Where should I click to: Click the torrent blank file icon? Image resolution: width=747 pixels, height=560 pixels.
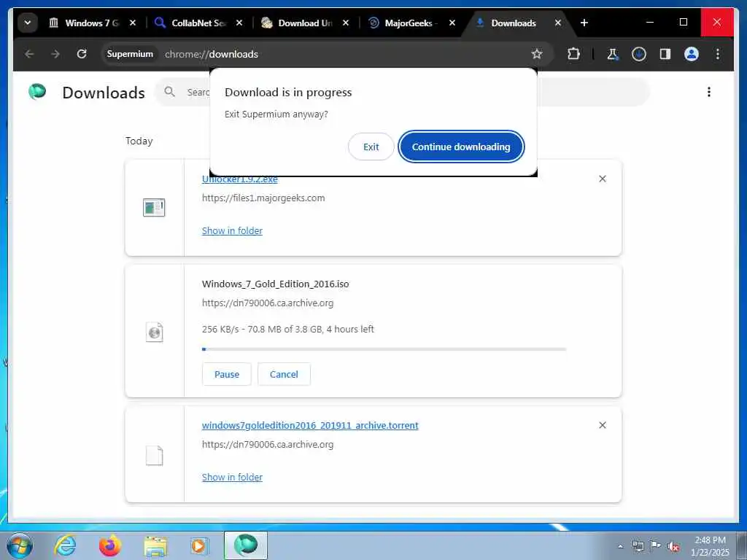(x=155, y=455)
